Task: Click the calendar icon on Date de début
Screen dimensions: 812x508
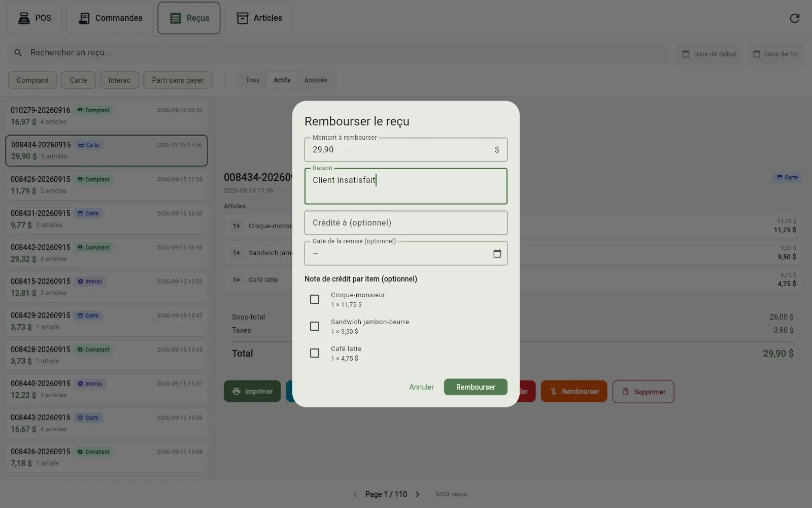Action: tap(686, 54)
